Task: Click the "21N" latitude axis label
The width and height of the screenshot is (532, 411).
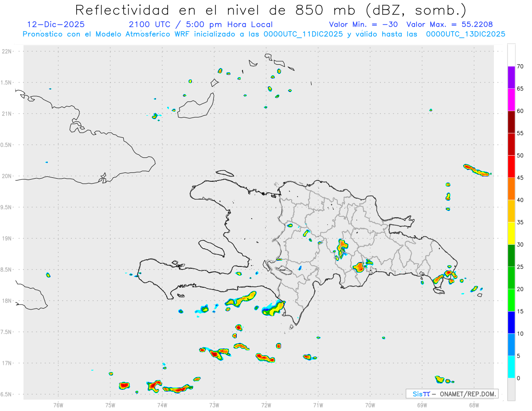Action: (7, 114)
